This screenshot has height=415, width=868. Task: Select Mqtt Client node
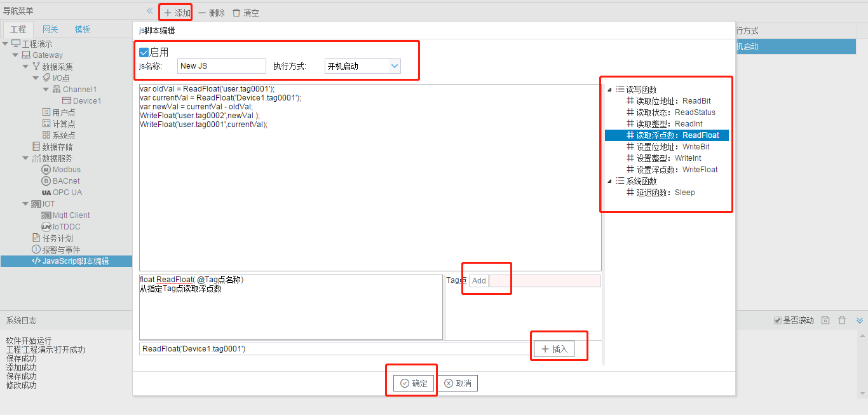click(66, 215)
